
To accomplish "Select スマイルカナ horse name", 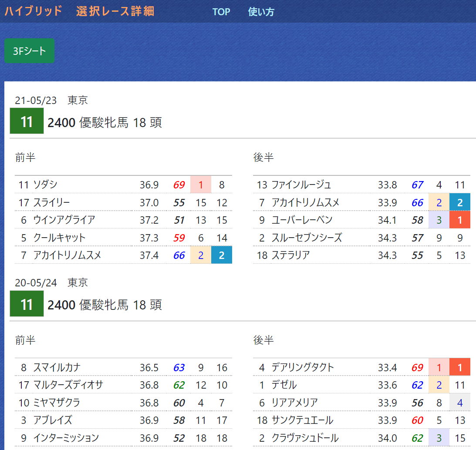I will (x=57, y=367).
